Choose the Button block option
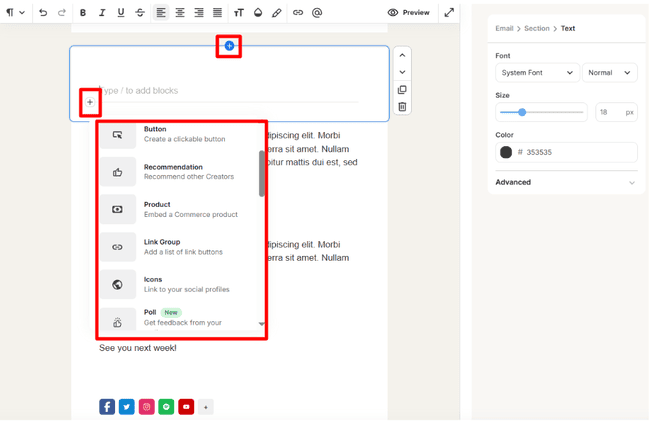The height and width of the screenshot is (421, 650). pyautogui.click(x=180, y=134)
